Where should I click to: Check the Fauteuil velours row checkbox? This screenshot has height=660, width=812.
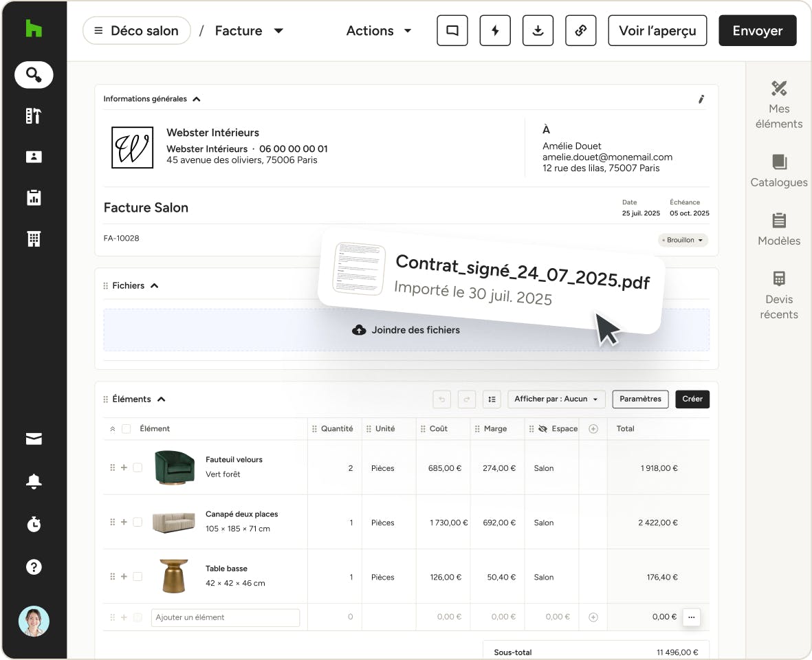pyautogui.click(x=138, y=467)
